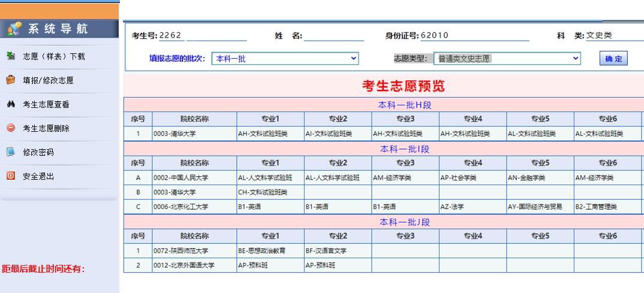Image resolution: width=644 pixels, height=293 pixels.
Task: Choose 考生志愿删除 from the sidebar
Action: [x=46, y=128]
